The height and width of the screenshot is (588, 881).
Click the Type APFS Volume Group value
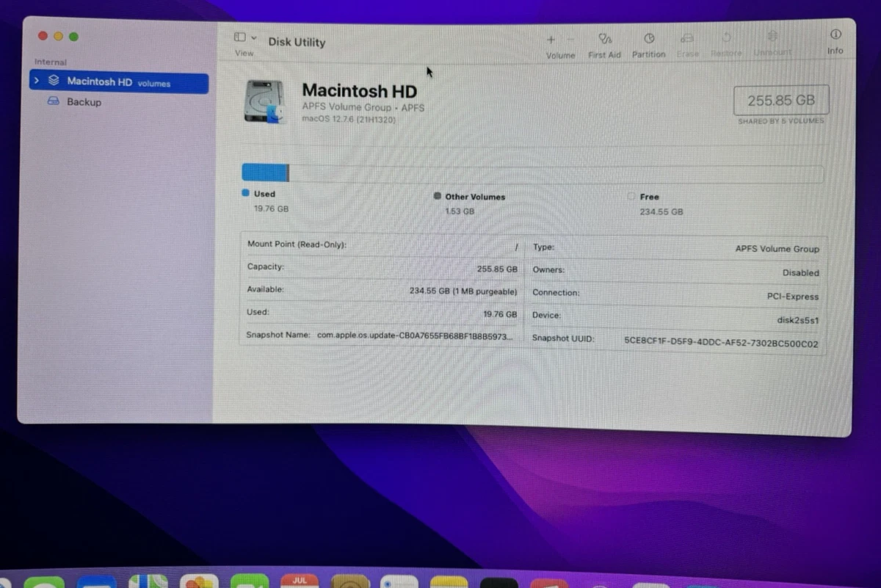pos(777,249)
